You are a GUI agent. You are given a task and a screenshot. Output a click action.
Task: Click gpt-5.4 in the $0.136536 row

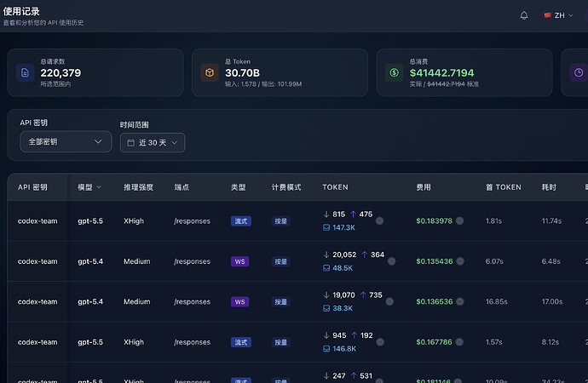click(90, 302)
